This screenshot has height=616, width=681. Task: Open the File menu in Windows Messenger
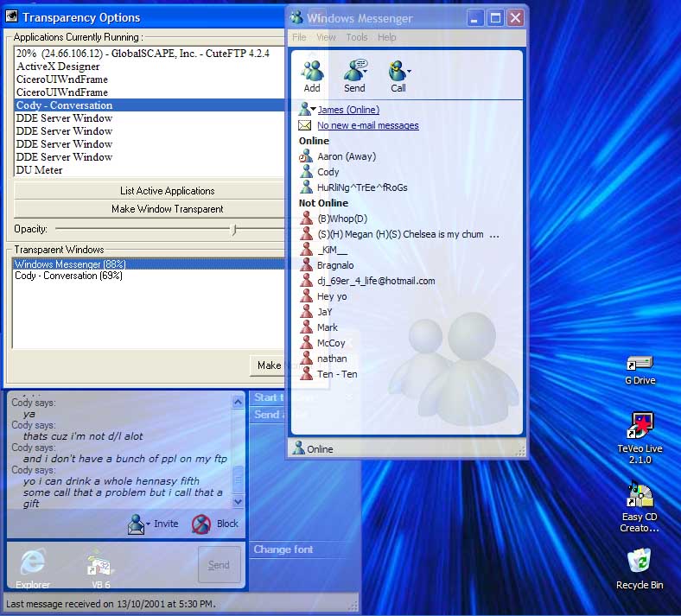(299, 37)
